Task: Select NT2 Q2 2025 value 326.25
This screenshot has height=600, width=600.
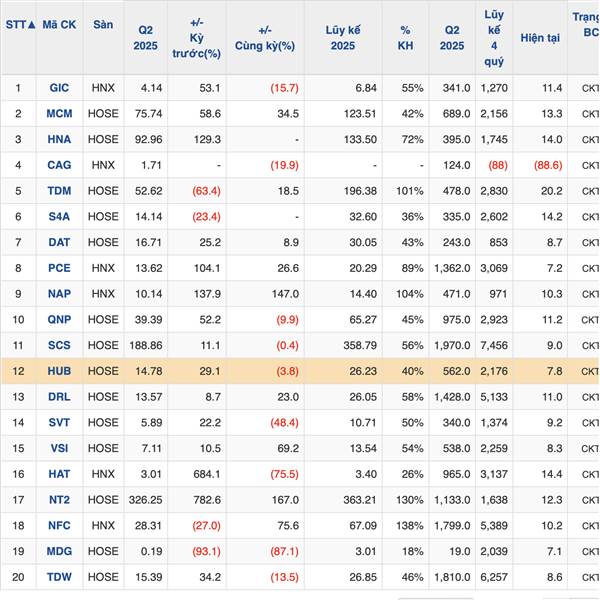Action: [145, 500]
